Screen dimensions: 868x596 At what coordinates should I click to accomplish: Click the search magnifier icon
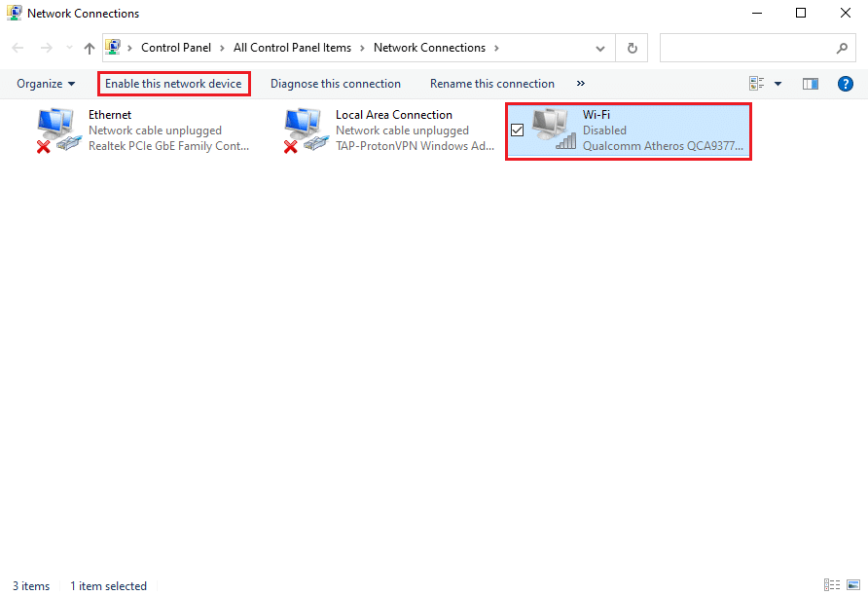(842, 48)
